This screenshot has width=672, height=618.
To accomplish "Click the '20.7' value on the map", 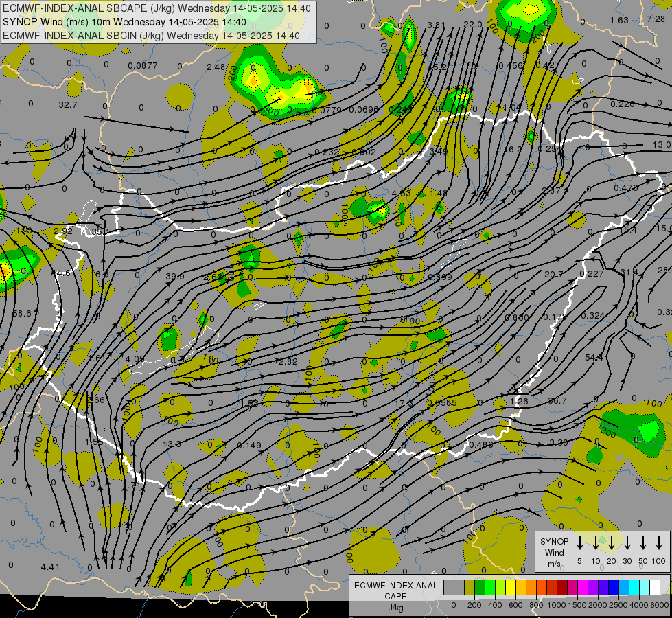I will tap(554, 274).
